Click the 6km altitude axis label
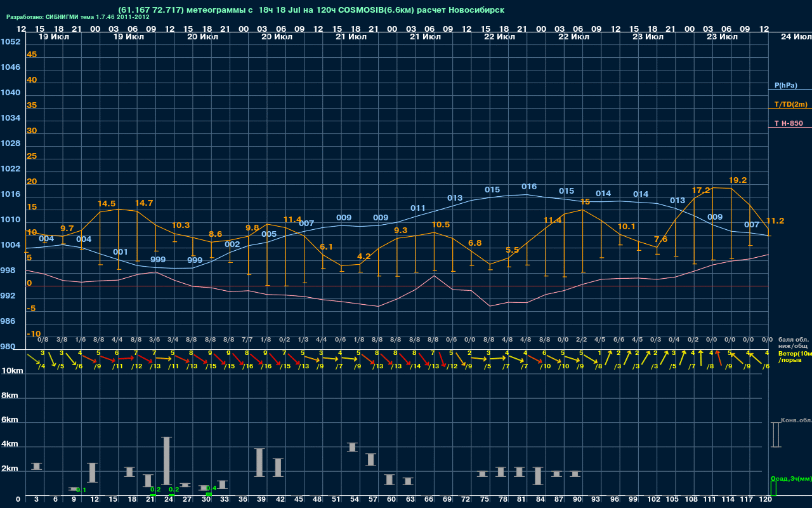812x508 pixels. [10, 420]
